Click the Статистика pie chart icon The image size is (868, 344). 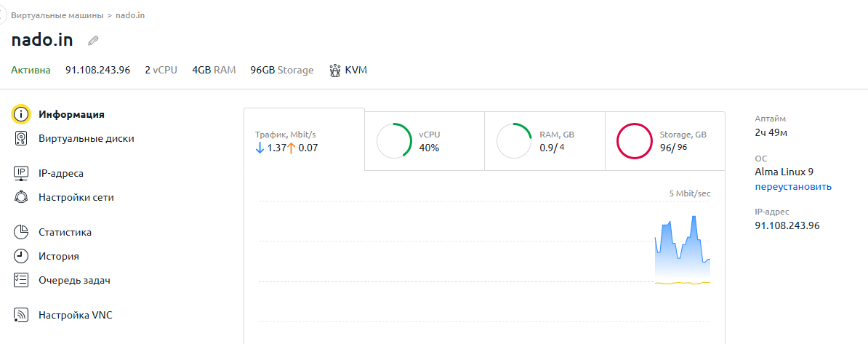[x=22, y=232]
